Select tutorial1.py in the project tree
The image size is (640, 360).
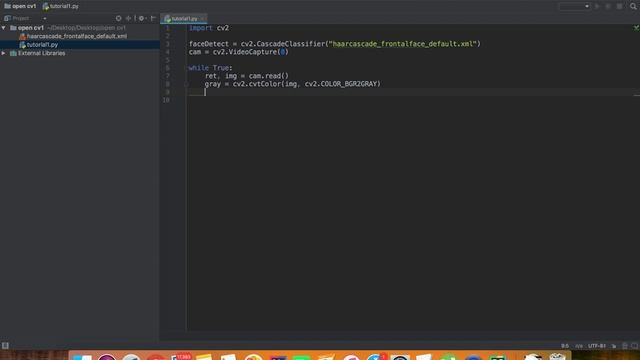(x=42, y=45)
